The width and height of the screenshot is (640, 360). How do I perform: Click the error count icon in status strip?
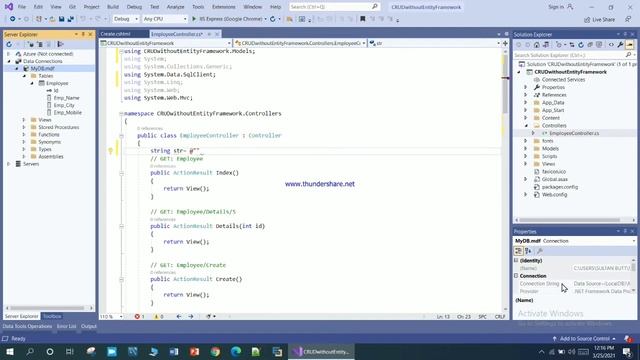click(x=138, y=316)
